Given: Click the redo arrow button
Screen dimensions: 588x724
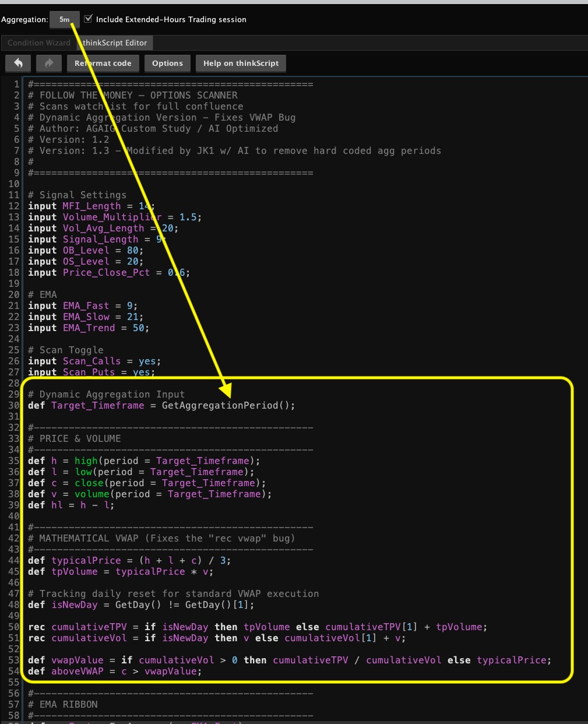Looking at the screenshot, I should [x=49, y=64].
